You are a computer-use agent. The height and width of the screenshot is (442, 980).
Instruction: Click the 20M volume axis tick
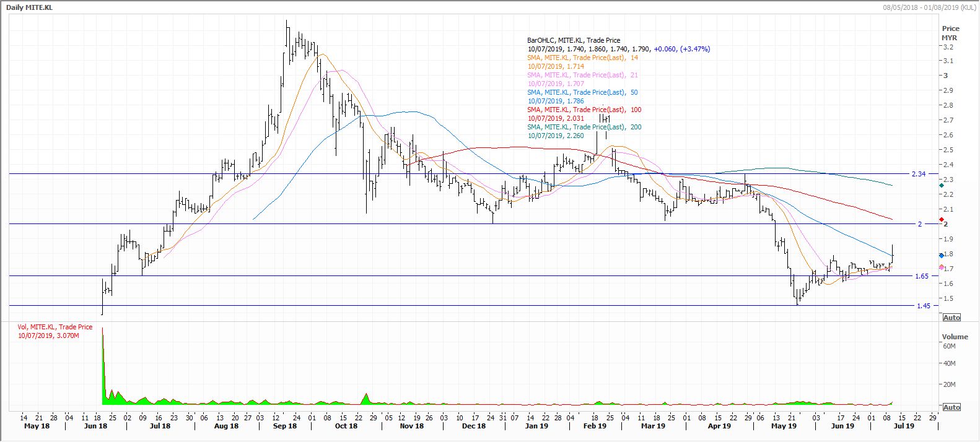[x=949, y=384]
